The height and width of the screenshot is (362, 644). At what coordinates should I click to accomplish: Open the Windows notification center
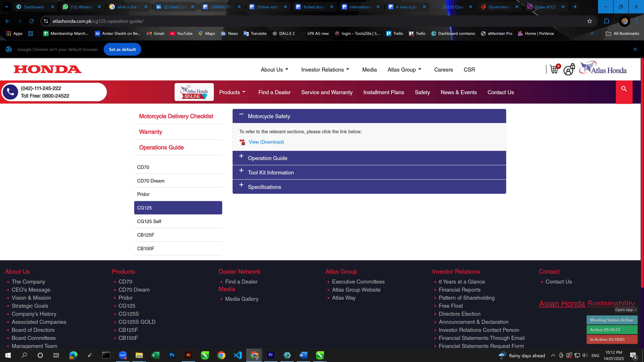pyautogui.click(x=633, y=355)
